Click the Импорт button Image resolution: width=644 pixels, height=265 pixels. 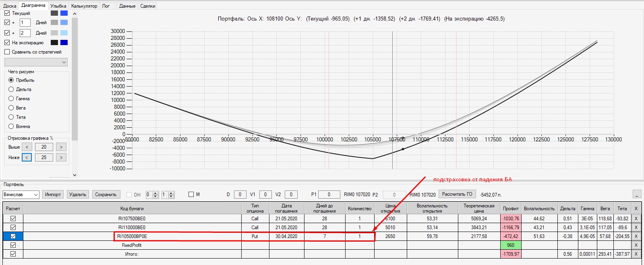pyautogui.click(x=53, y=195)
